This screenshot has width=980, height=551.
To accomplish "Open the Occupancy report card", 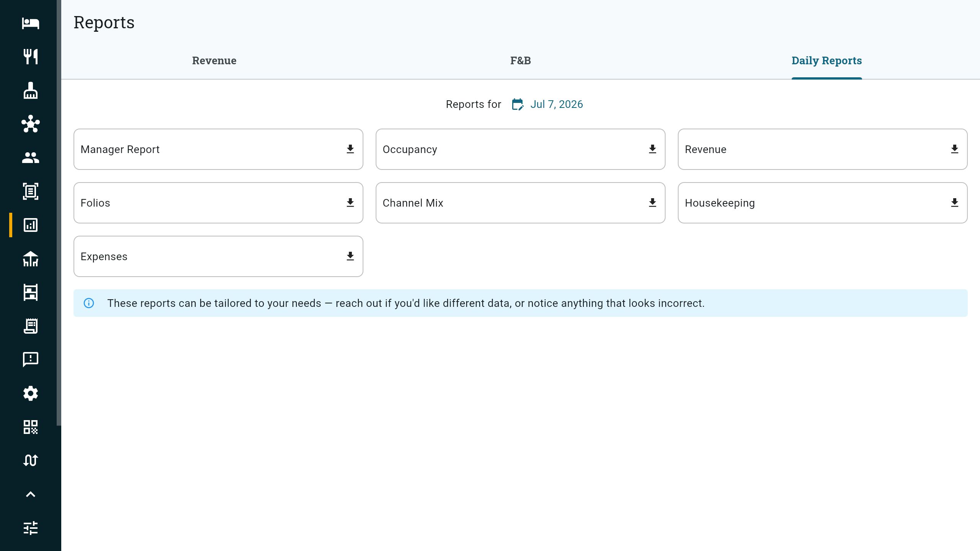I will click(521, 149).
